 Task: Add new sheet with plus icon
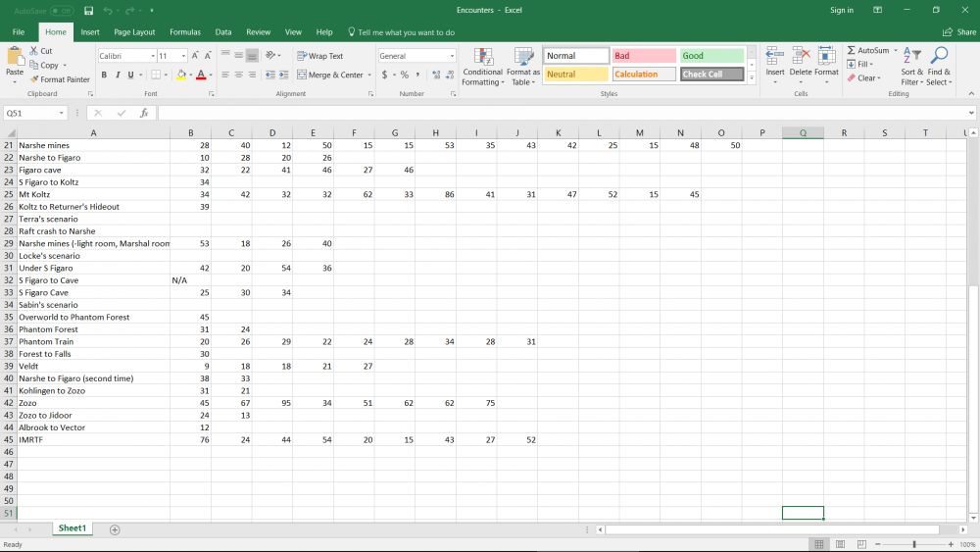click(x=115, y=529)
